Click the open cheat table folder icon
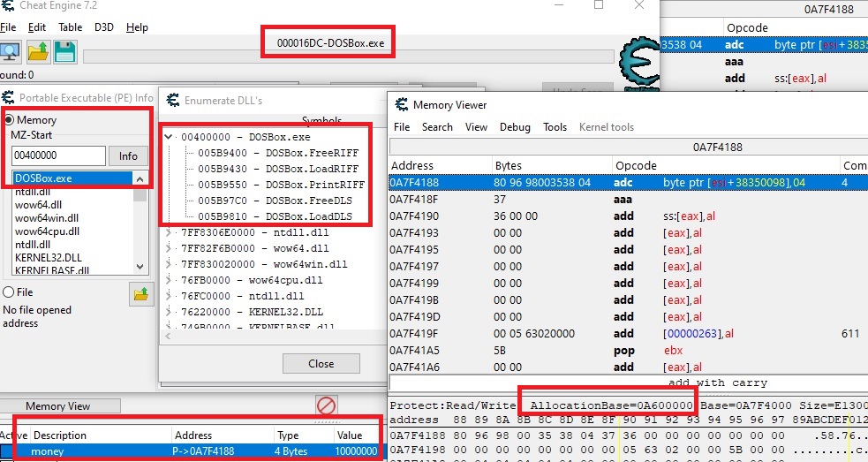 pos(37,52)
